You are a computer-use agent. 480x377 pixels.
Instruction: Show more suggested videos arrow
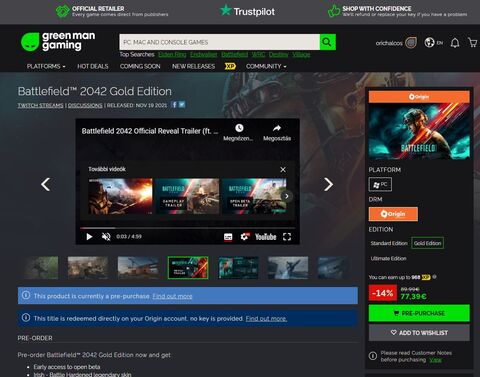click(x=286, y=196)
